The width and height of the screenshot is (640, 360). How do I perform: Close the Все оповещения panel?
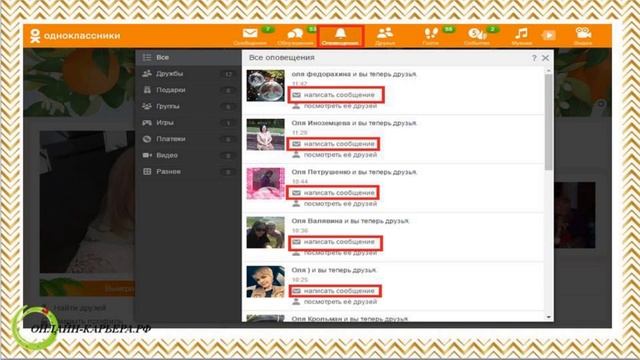tap(545, 58)
